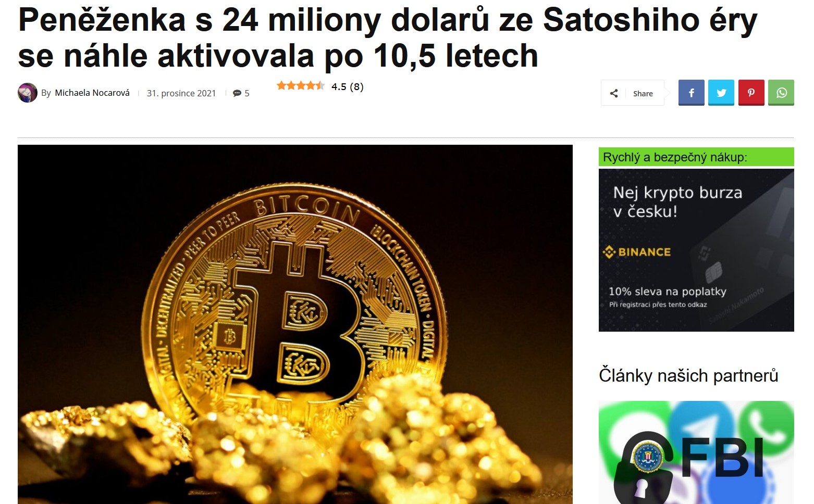Click the author avatar picture
This screenshot has height=504, width=814.
pyautogui.click(x=27, y=93)
